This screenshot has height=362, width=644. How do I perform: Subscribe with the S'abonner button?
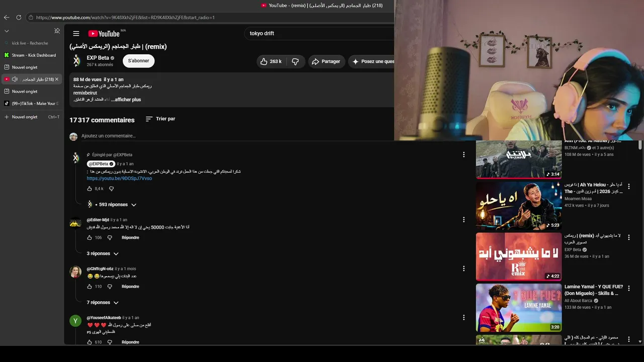pos(139,61)
